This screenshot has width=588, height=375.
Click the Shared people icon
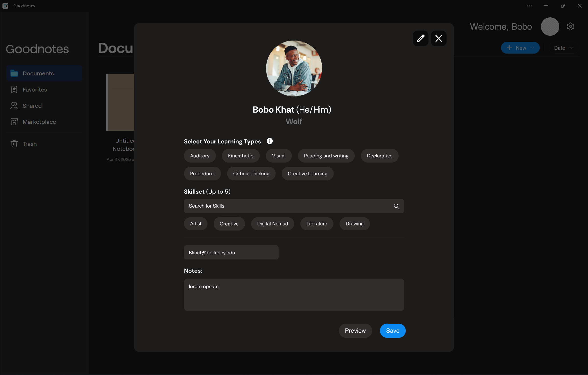coord(14,105)
